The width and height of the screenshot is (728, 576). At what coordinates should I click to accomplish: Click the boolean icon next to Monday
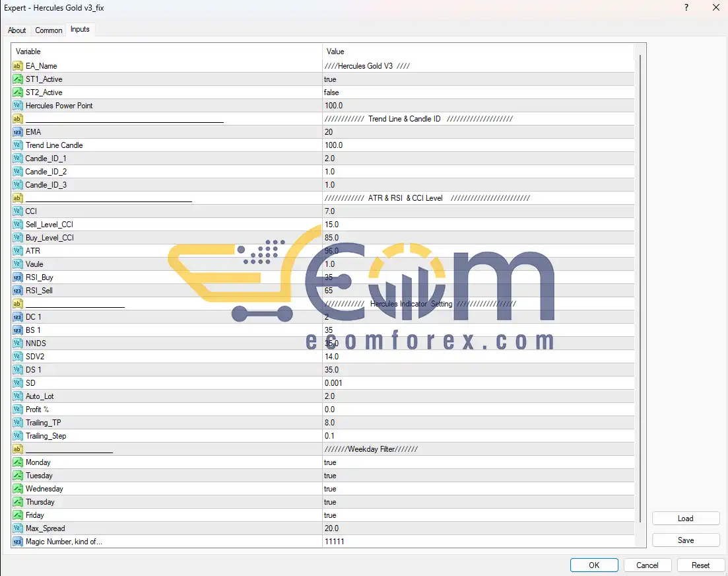(18, 462)
